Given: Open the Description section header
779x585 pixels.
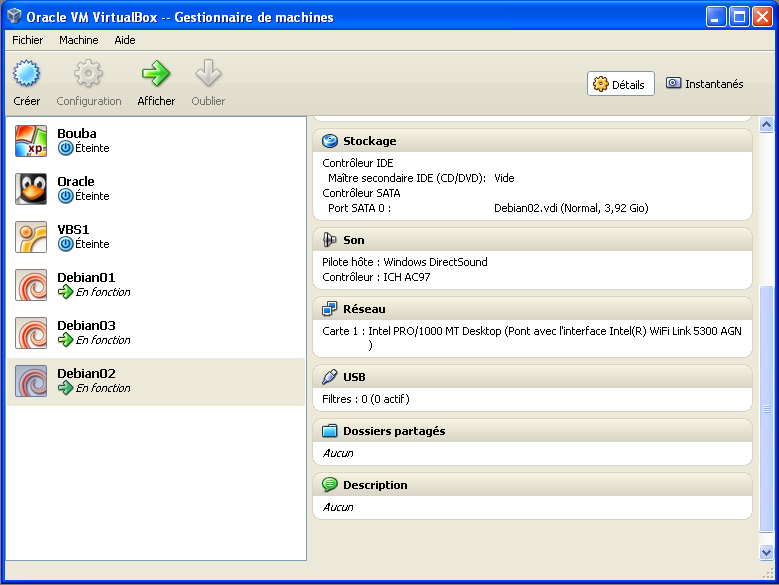Looking at the screenshot, I should click(x=532, y=485).
